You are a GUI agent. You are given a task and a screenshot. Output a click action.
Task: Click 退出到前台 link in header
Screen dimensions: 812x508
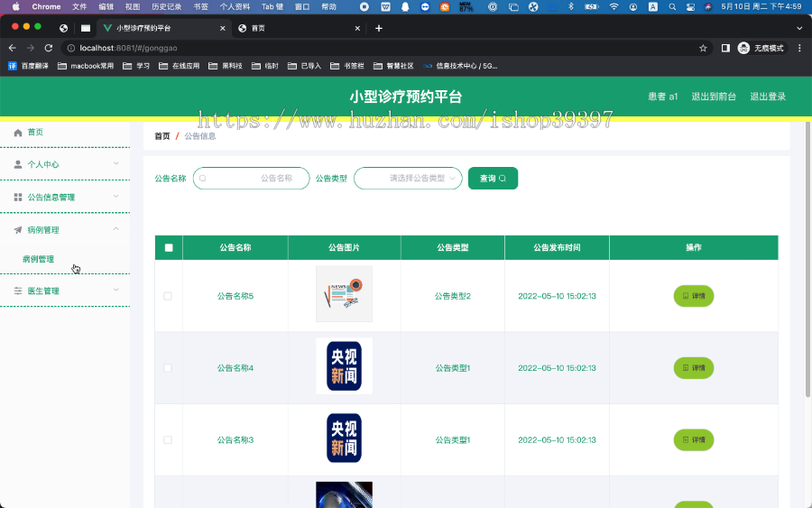click(x=714, y=97)
